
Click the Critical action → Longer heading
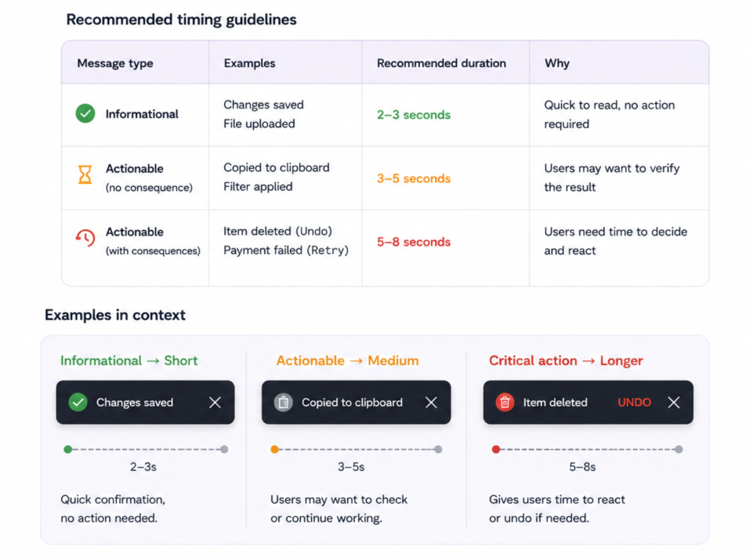(566, 361)
